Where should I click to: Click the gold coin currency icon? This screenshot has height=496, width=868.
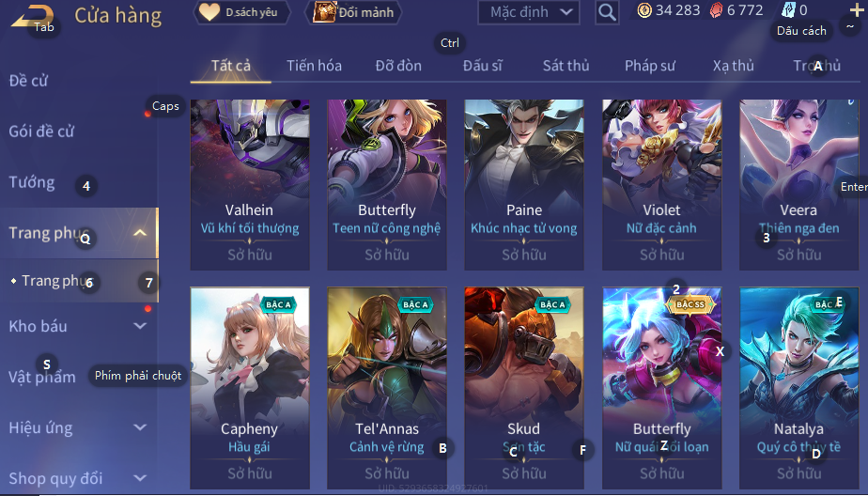[x=643, y=10]
